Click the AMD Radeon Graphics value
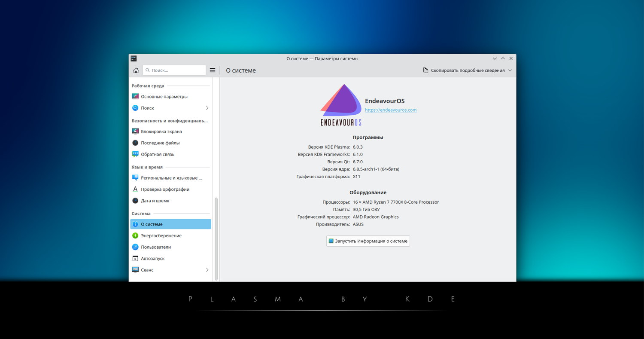 376,217
